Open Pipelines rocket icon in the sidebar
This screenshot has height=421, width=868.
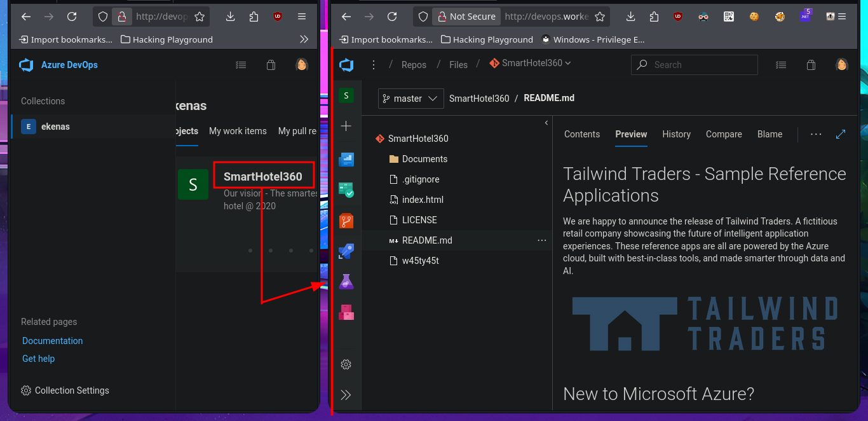[346, 251]
